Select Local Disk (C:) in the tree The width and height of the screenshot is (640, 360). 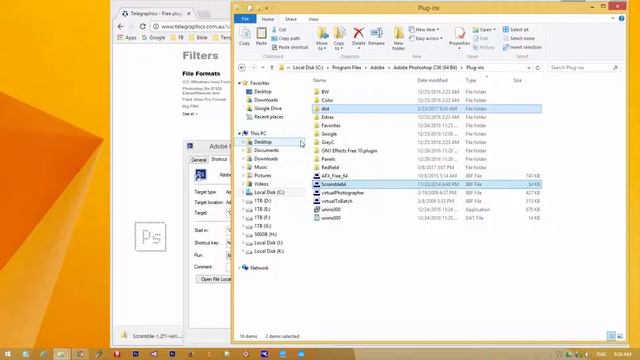pos(269,193)
